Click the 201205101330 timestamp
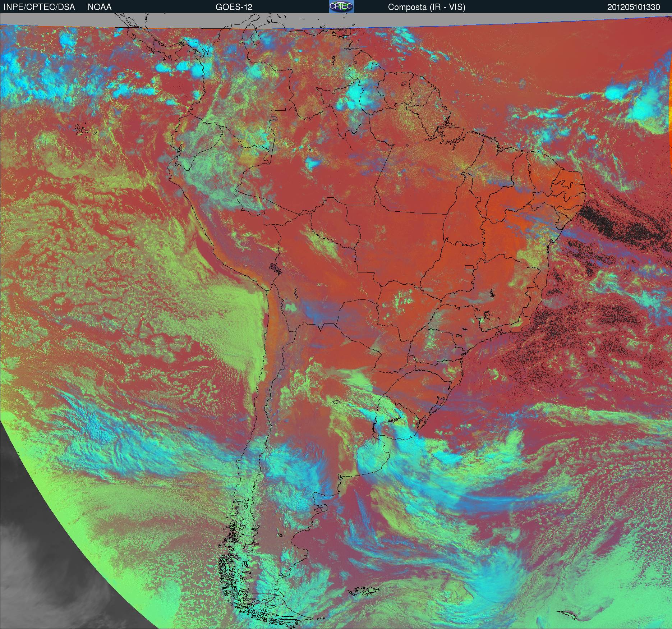The width and height of the screenshot is (672, 629). pos(634,7)
